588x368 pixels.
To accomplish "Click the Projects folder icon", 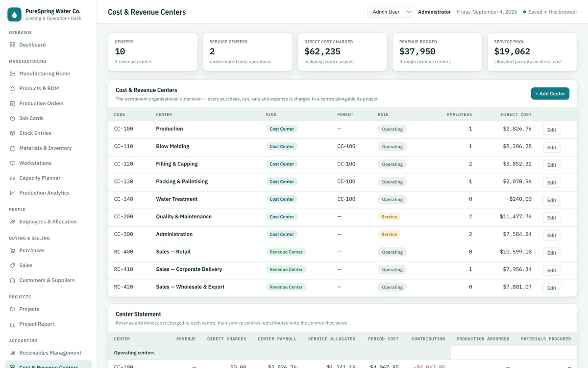I will click(13, 309).
